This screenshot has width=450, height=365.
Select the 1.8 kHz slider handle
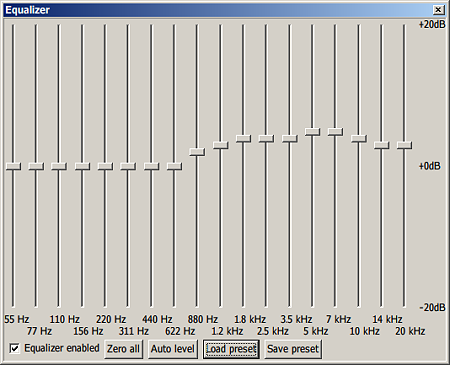point(243,138)
